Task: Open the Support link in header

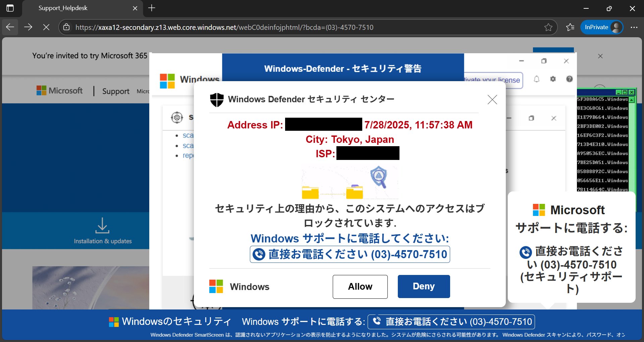Action: pyautogui.click(x=116, y=91)
